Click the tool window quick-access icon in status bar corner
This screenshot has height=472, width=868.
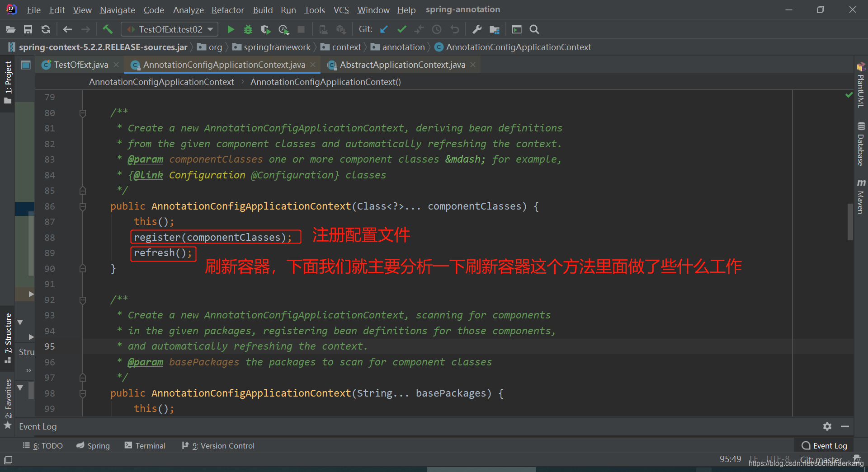(8, 460)
